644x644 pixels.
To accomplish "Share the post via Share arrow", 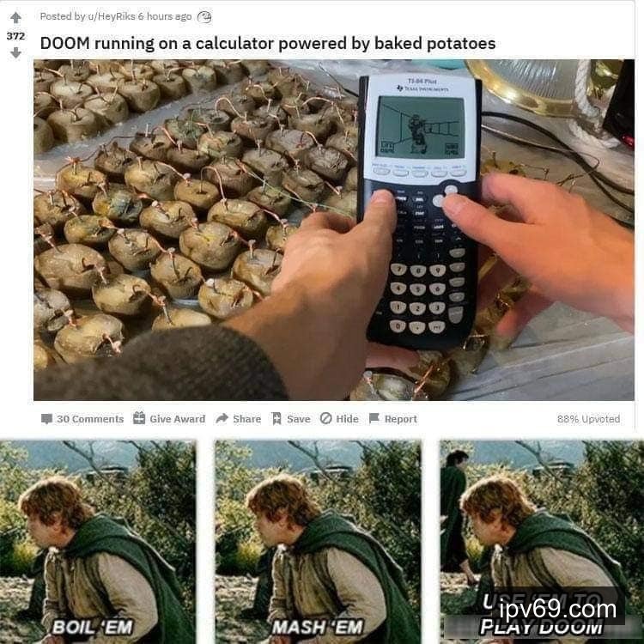I will coord(222,418).
